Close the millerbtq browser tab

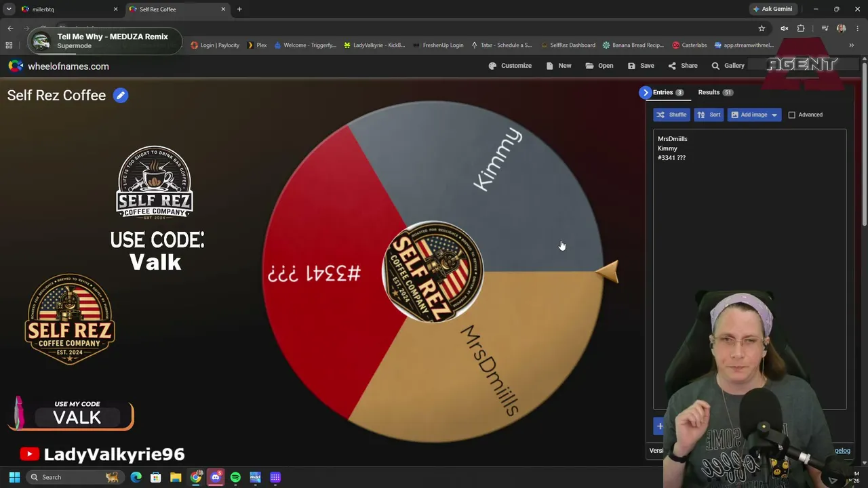click(115, 9)
